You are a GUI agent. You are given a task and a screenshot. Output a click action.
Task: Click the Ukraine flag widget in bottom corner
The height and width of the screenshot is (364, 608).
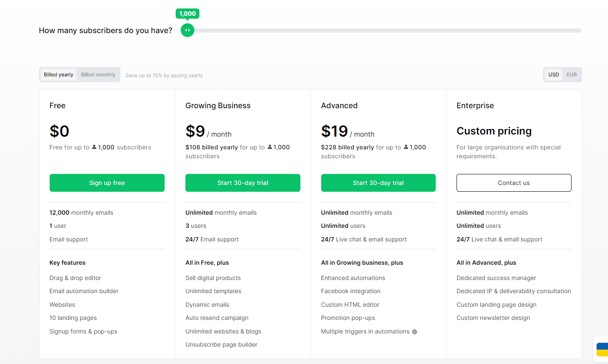(x=602, y=350)
